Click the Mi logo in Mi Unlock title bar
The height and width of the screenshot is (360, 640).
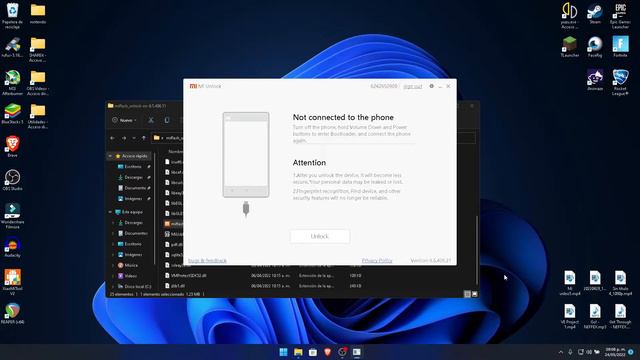pos(193,86)
